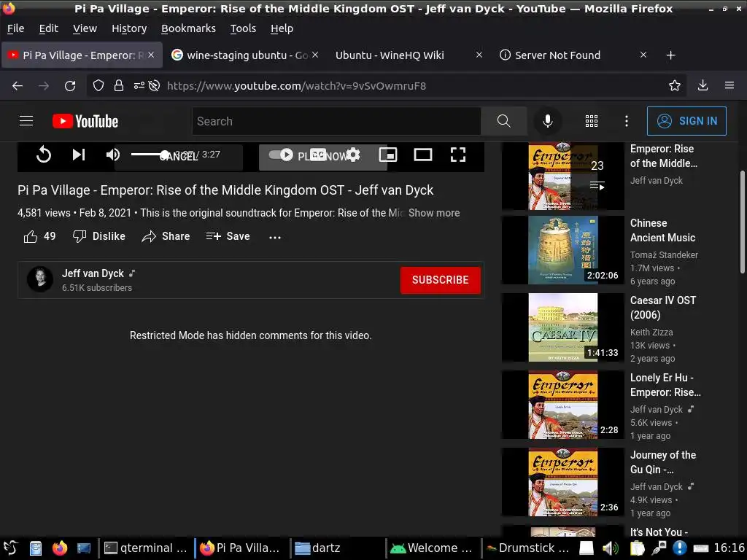Screen dimensions: 747x560
Task: Open the tracking protection shield
Action: click(98, 86)
